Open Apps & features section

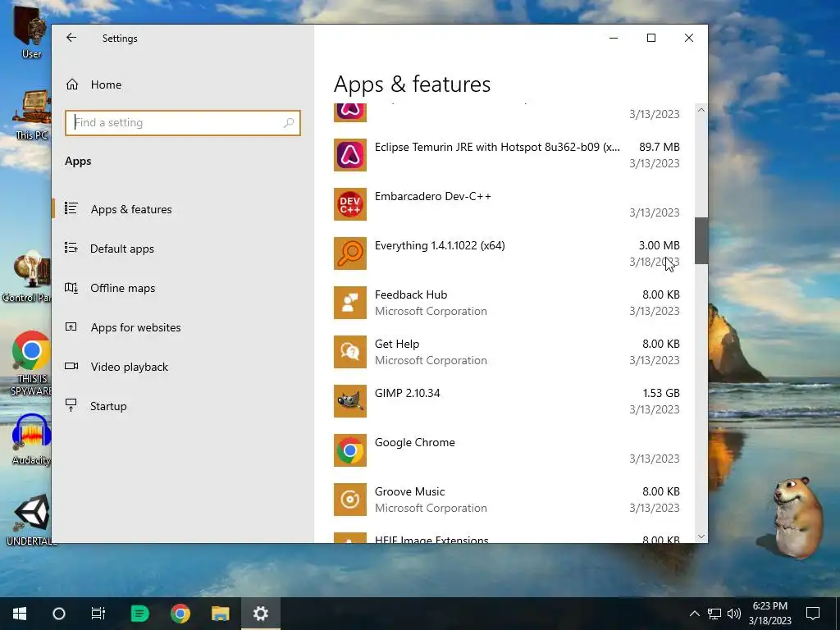pyautogui.click(x=131, y=209)
